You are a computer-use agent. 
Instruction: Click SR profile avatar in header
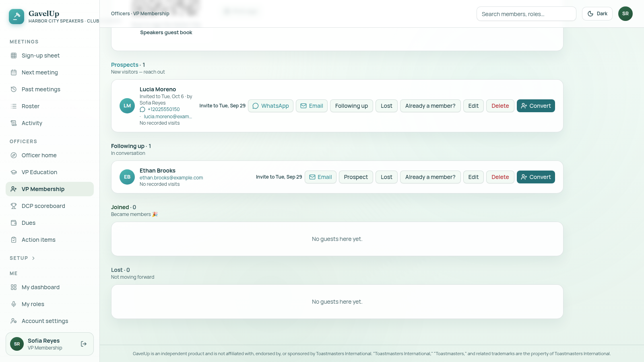(x=625, y=14)
